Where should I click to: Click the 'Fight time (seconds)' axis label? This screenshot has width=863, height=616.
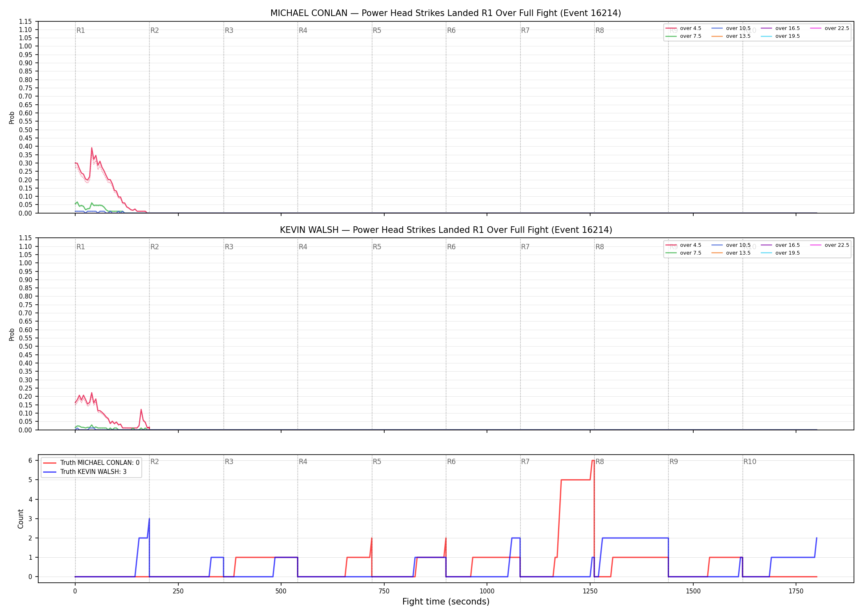446,602
